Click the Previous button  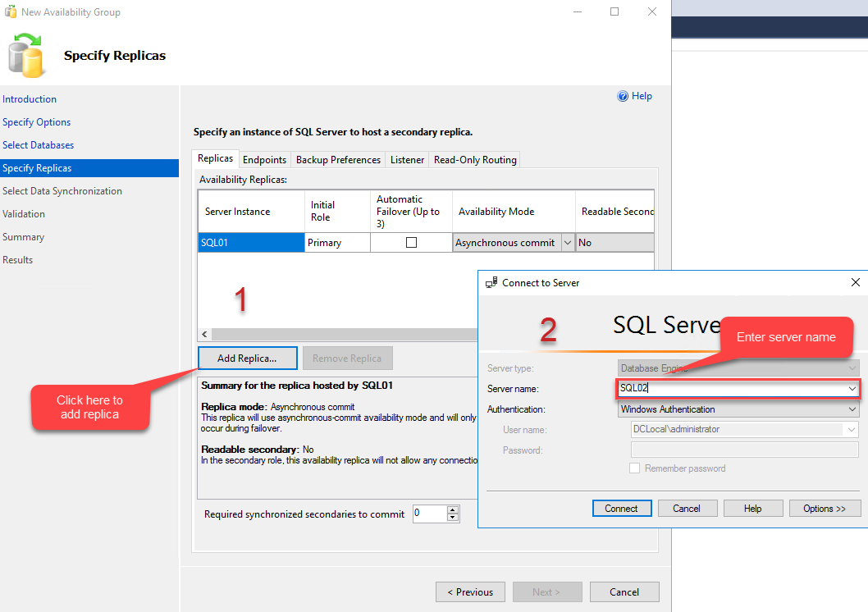[x=471, y=591]
